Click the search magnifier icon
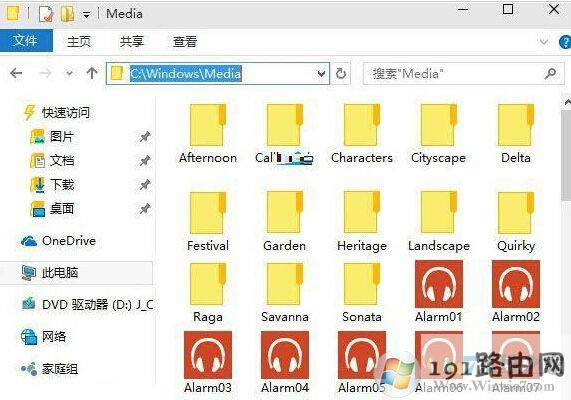This screenshot has height=400, width=571. click(x=550, y=74)
